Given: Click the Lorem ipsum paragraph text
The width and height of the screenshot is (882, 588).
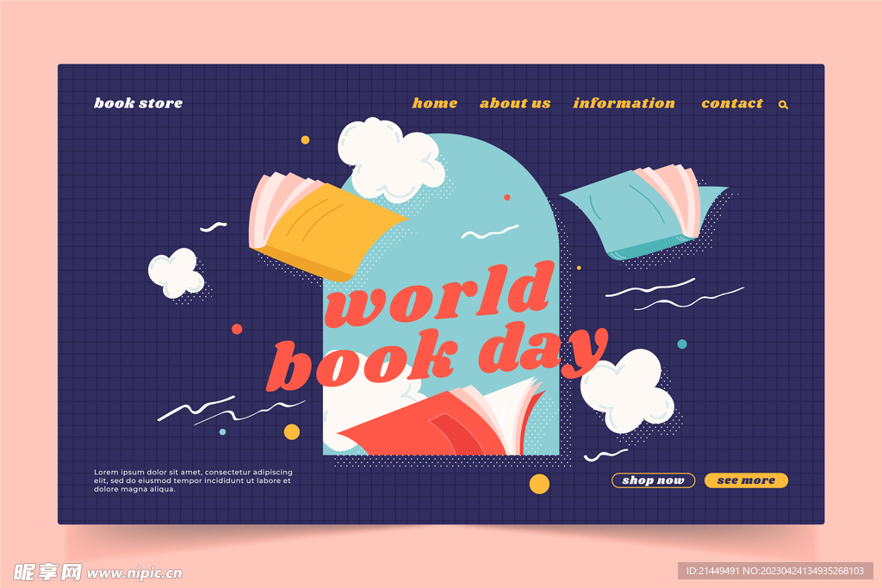Looking at the screenshot, I should (193, 480).
